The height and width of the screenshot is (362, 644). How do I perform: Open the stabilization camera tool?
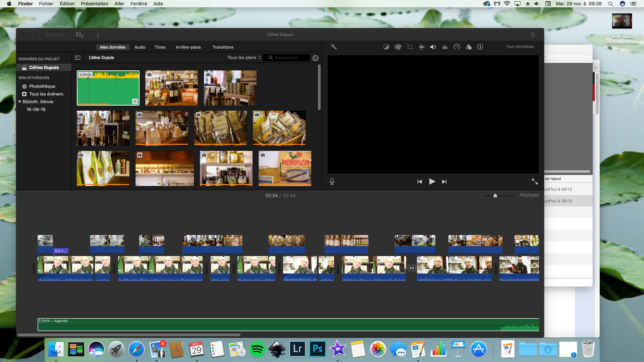point(422,47)
